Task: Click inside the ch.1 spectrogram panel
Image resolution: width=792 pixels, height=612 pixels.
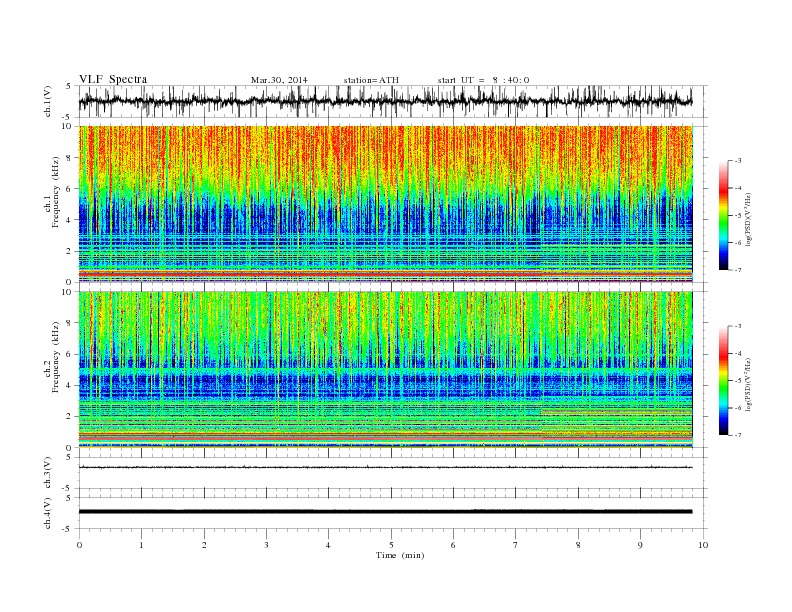Action: [385, 204]
